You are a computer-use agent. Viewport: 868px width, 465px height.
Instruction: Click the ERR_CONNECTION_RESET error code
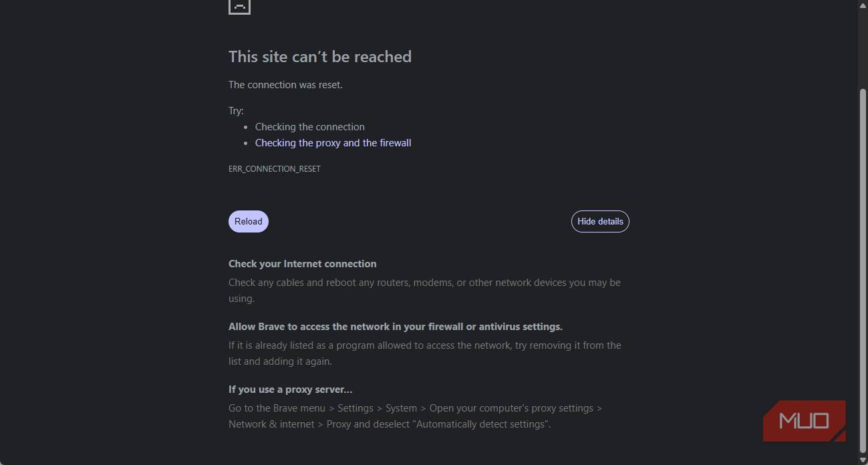(x=275, y=169)
